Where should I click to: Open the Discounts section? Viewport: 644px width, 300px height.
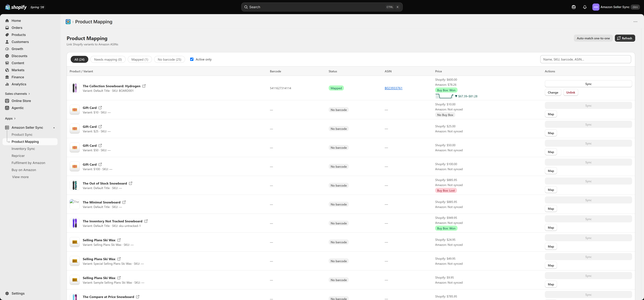pyautogui.click(x=19, y=56)
